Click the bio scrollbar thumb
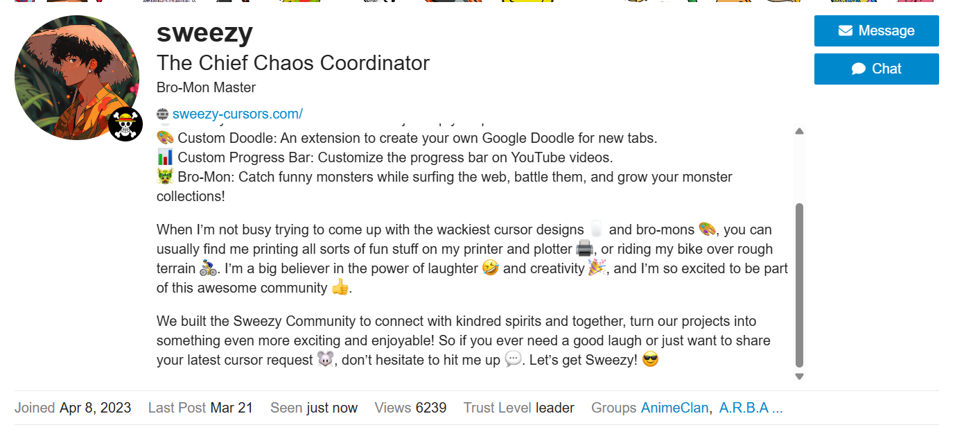This screenshot has height=432, width=980. coord(799,285)
